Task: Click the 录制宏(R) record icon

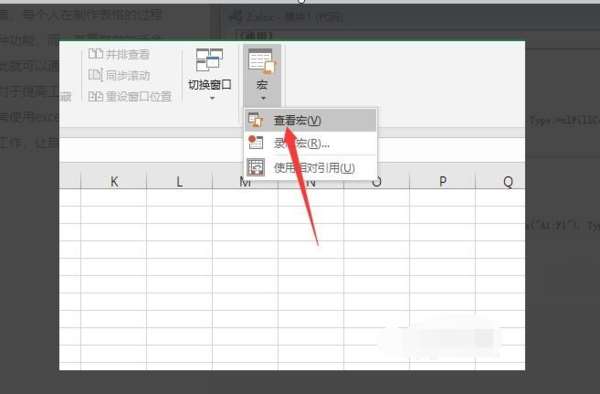Action: pyautogui.click(x=256, y=142)
